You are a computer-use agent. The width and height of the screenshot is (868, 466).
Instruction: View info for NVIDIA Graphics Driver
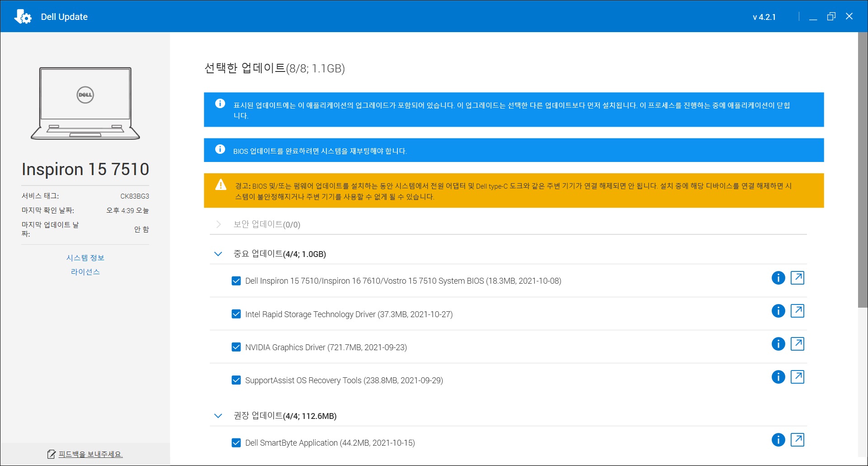(x=778, y=344)
